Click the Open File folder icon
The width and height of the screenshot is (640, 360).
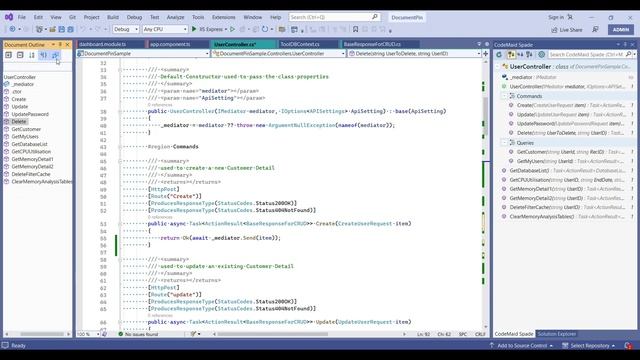52,29
